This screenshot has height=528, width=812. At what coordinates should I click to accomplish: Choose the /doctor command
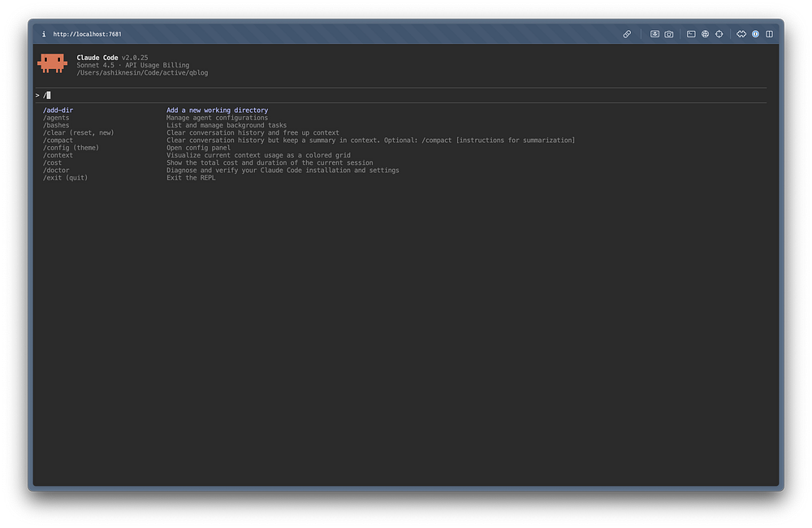(56, 171)
